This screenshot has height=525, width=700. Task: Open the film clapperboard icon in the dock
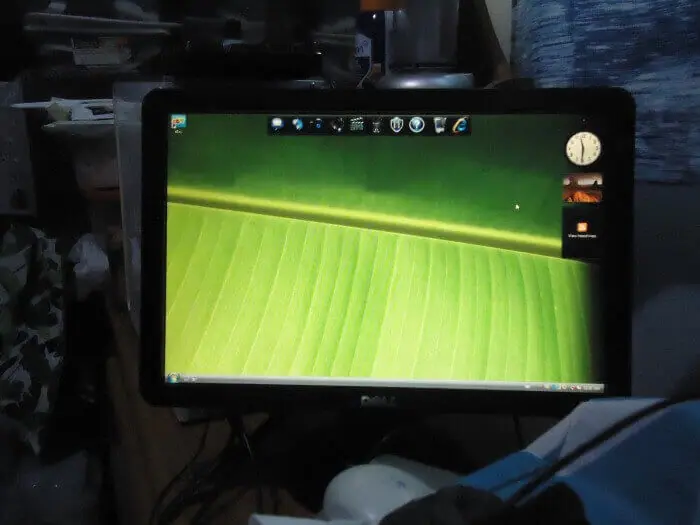356,125
